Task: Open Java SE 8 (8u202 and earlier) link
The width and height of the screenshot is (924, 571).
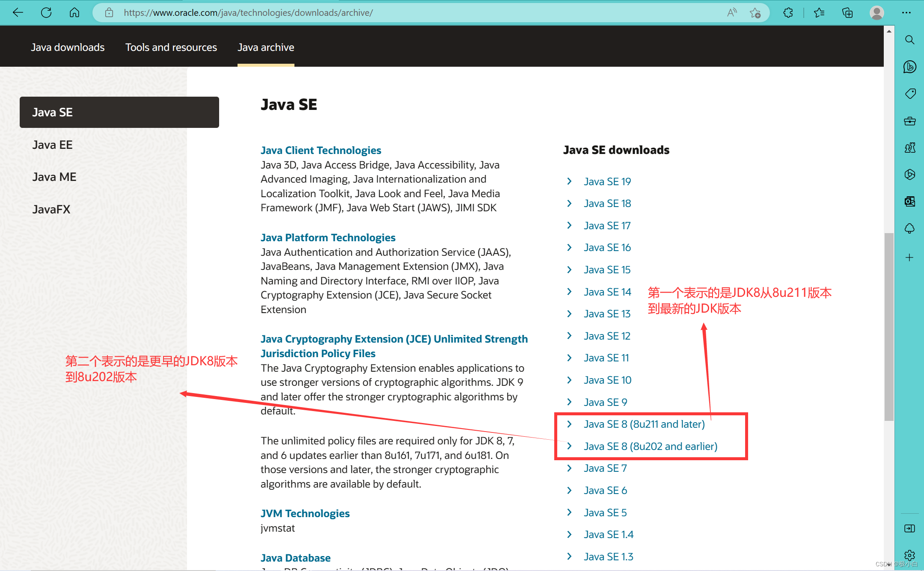Action: click(651, 447)
